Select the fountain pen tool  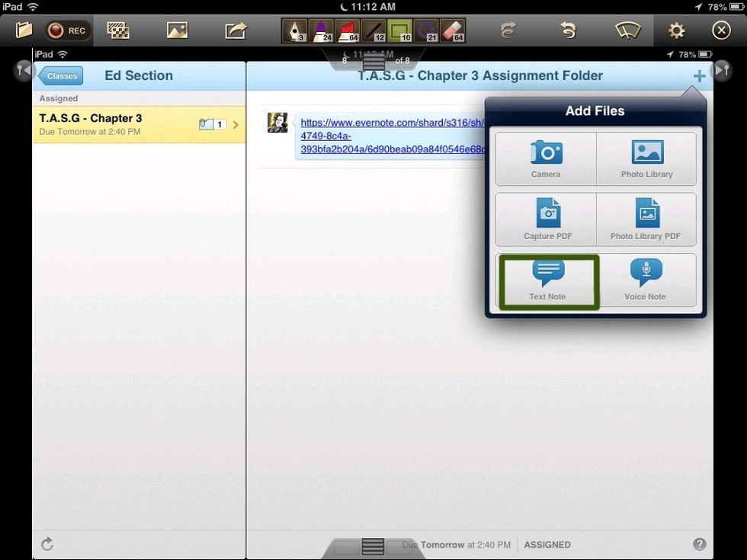[x=295, y=30]
